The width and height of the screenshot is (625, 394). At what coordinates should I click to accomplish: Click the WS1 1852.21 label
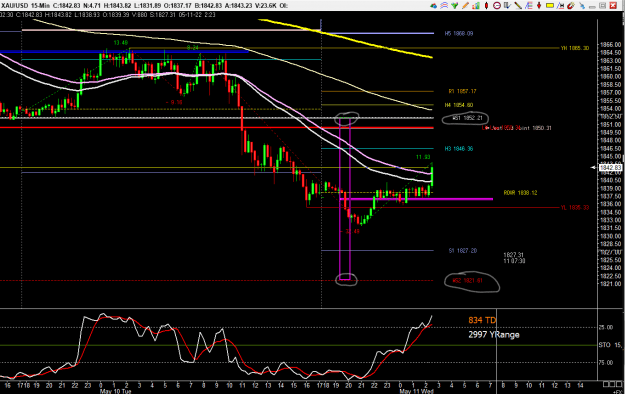tap(467, 118)
